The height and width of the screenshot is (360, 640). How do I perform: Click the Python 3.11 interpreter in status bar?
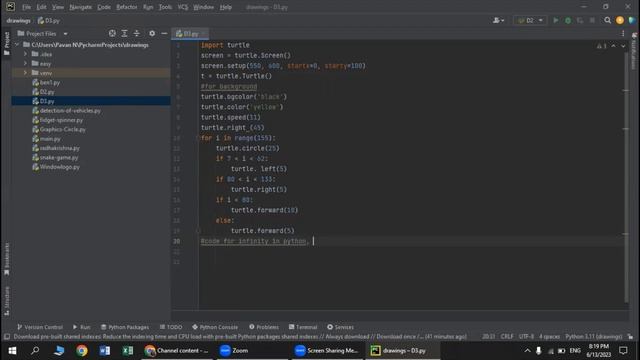click(x=594, y=337)
